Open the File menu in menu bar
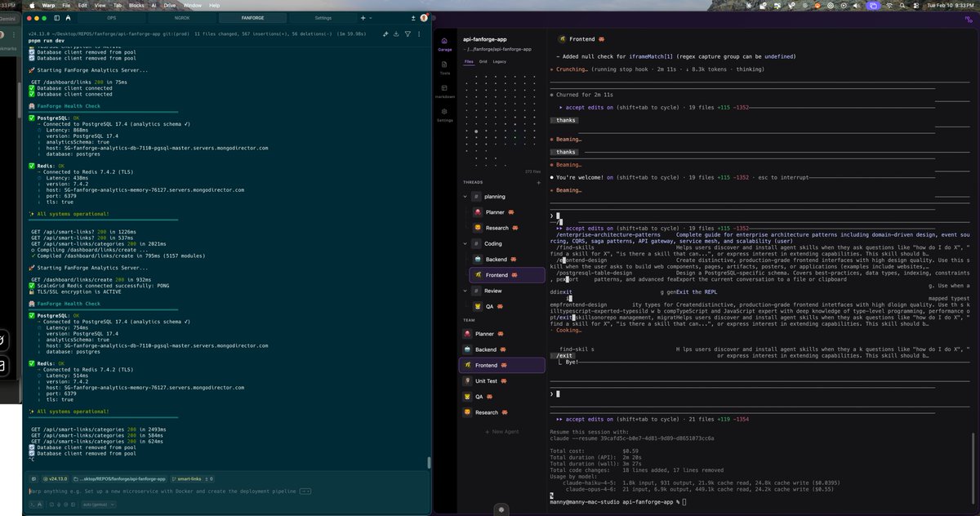Image resolution: width=980 pixels, height=516 pixels. 66,5
